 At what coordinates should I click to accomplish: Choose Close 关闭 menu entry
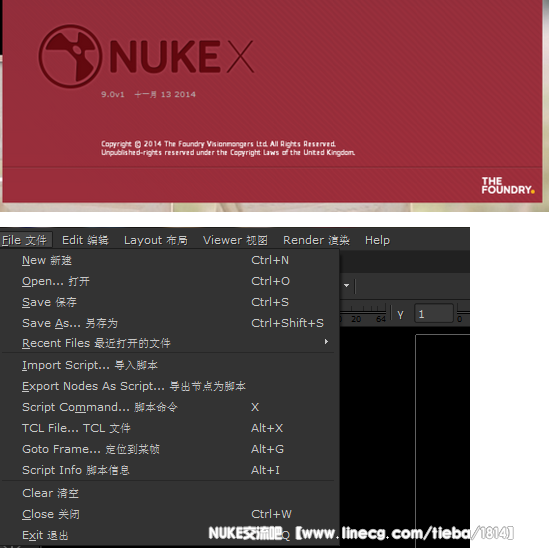[168, 514]
